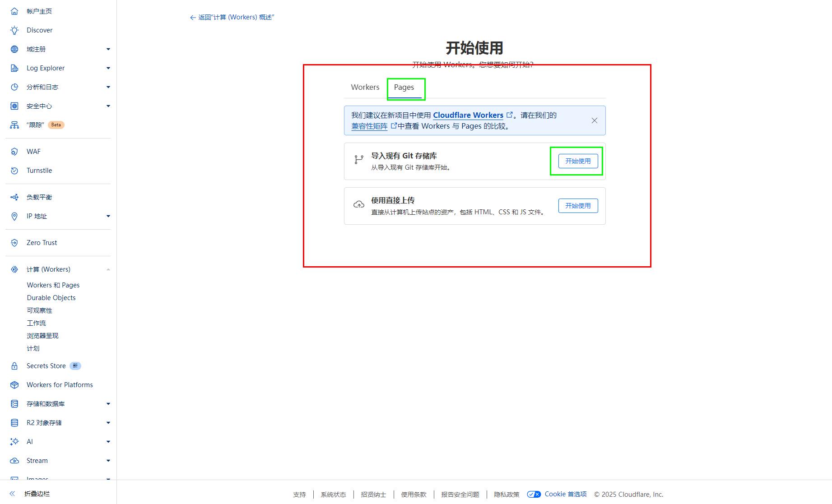
Task: Expand the Log Explorer menu arrow
Action: 108,68
